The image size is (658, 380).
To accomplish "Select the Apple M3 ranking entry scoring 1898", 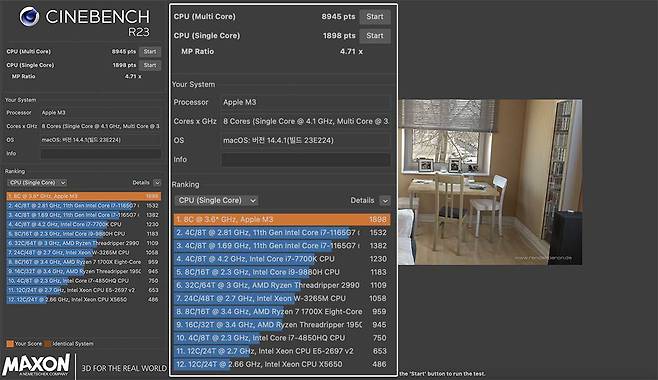I will (282, 219).
